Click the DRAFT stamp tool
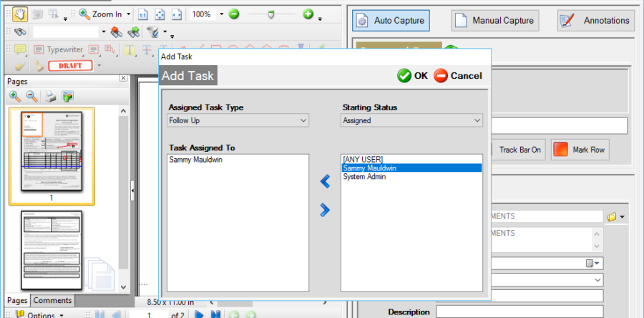This screenshot has height=318, width=644. pyautogui.click(x=69, y=66)
